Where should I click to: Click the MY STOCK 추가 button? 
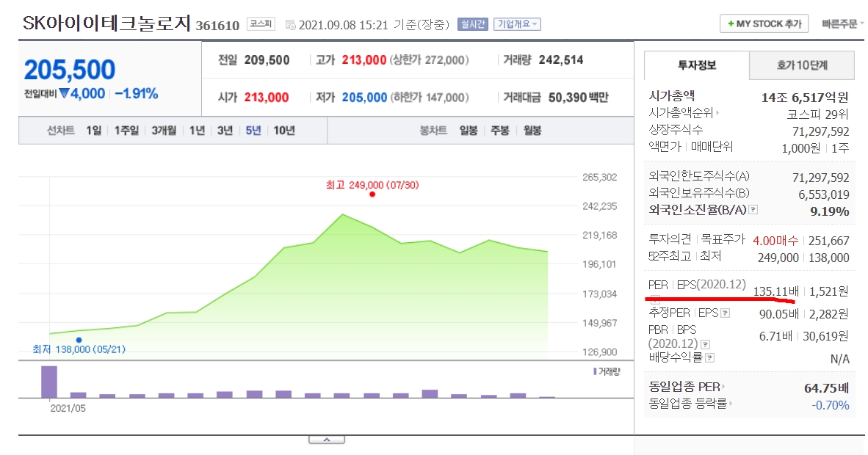pos(764,23)
